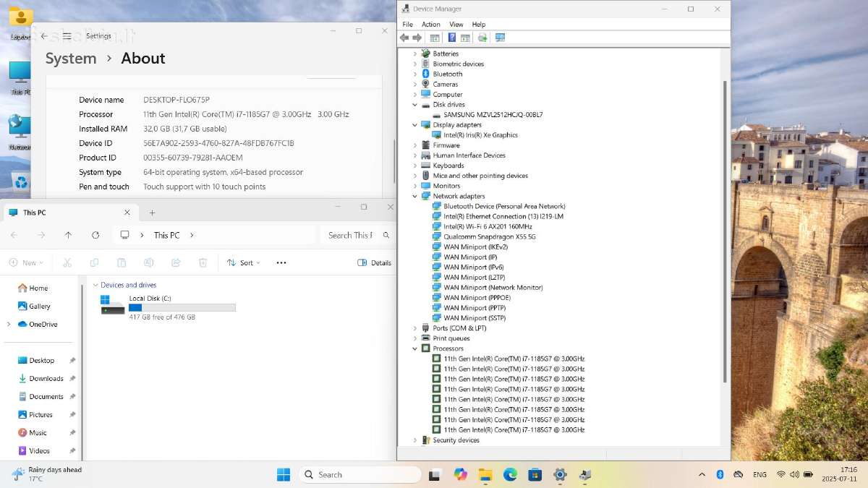
Task: Open Settings navigation hamburger menu
Action: [67, 35]
